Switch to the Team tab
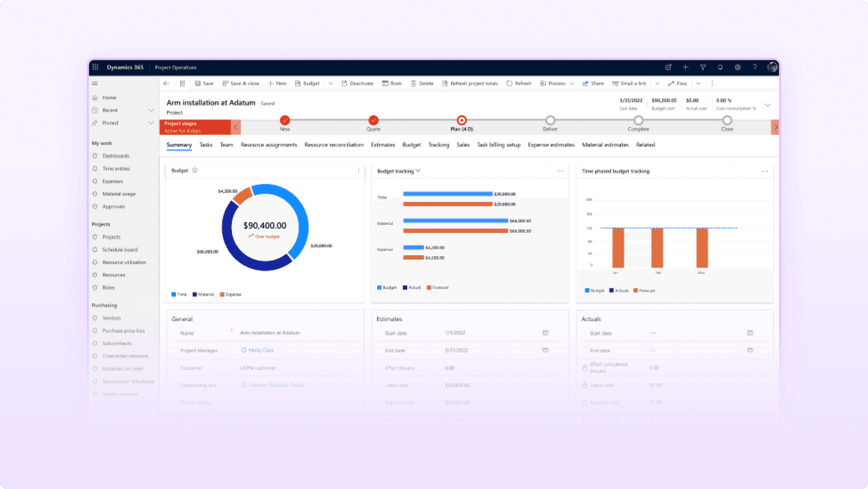868x489 pixels. click(x=227, y=145)
